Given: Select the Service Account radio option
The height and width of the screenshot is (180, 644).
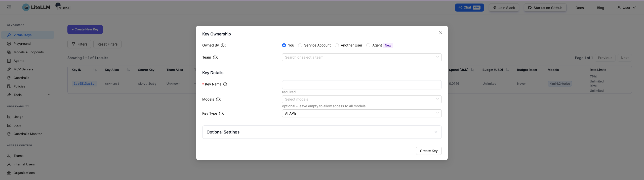Looking at the screenshot, I should click(x=300, y=45).
